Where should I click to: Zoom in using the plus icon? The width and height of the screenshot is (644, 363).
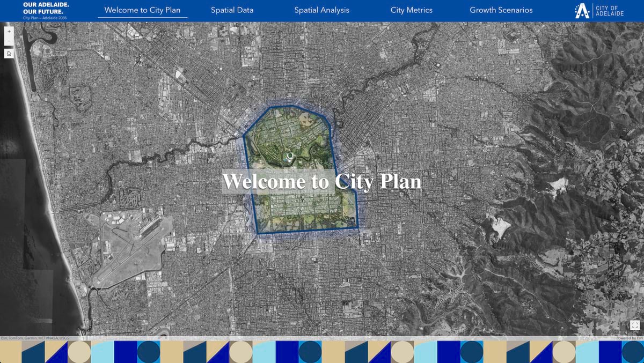tap(9, 32)
